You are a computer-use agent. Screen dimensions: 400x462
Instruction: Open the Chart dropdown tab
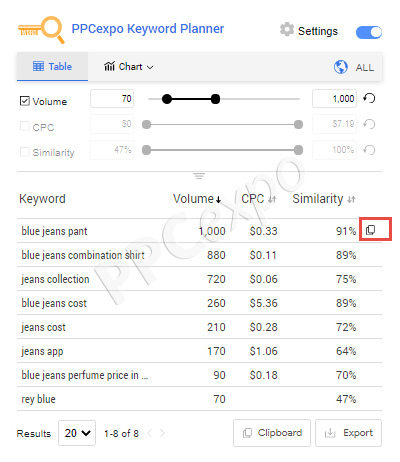(x=128, y=67)
